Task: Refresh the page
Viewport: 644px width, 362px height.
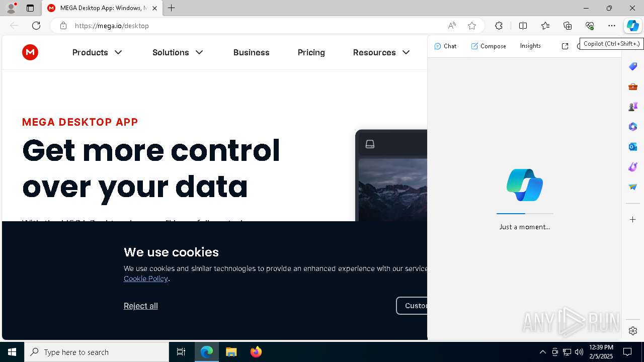Action: 36,26
